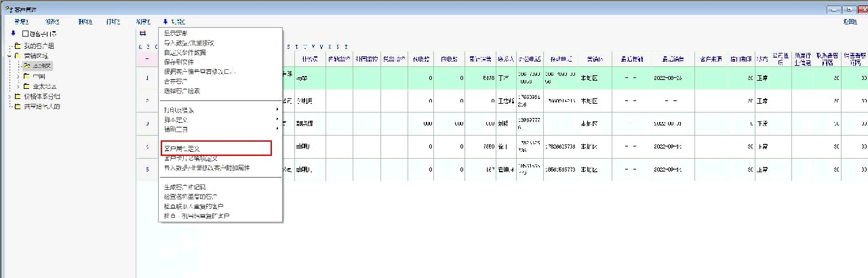The height and width of the screenshot is (278, 868).
Task: Click the 打印 toolbar button
Action: tap(113, 22)
